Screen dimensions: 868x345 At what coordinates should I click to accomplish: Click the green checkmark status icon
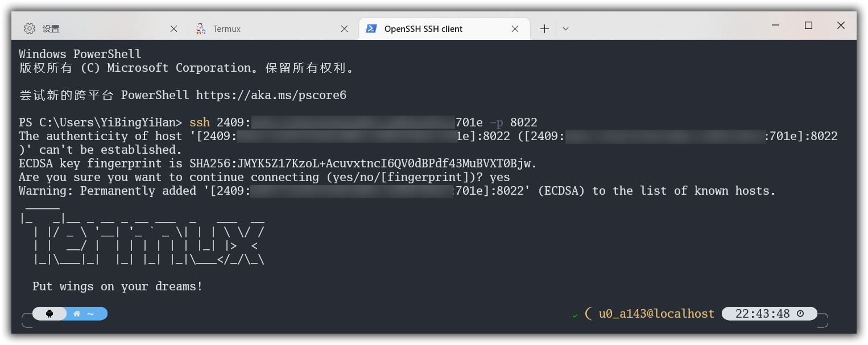click(575, 315)
